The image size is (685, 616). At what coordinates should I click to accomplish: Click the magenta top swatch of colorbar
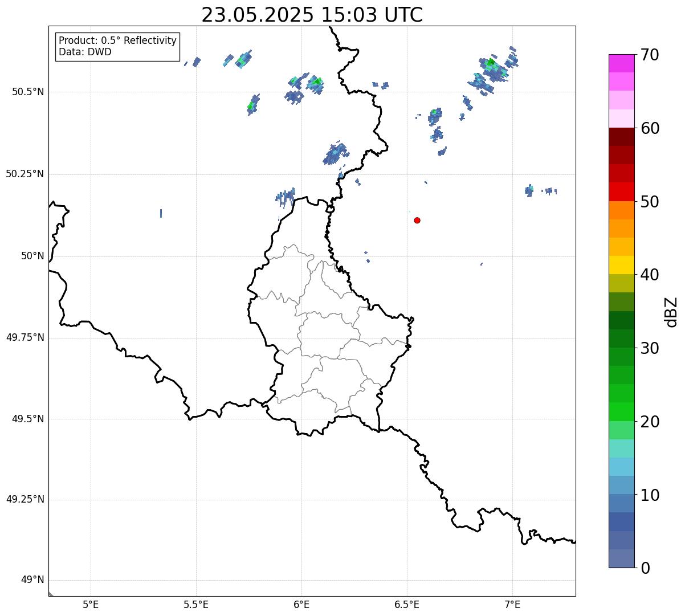pyautogui.click(x=621, y=63)
